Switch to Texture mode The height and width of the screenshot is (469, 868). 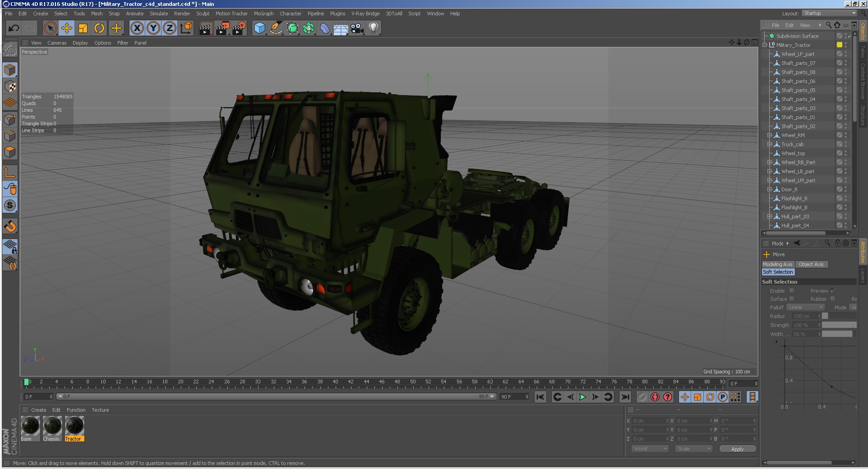10,86
